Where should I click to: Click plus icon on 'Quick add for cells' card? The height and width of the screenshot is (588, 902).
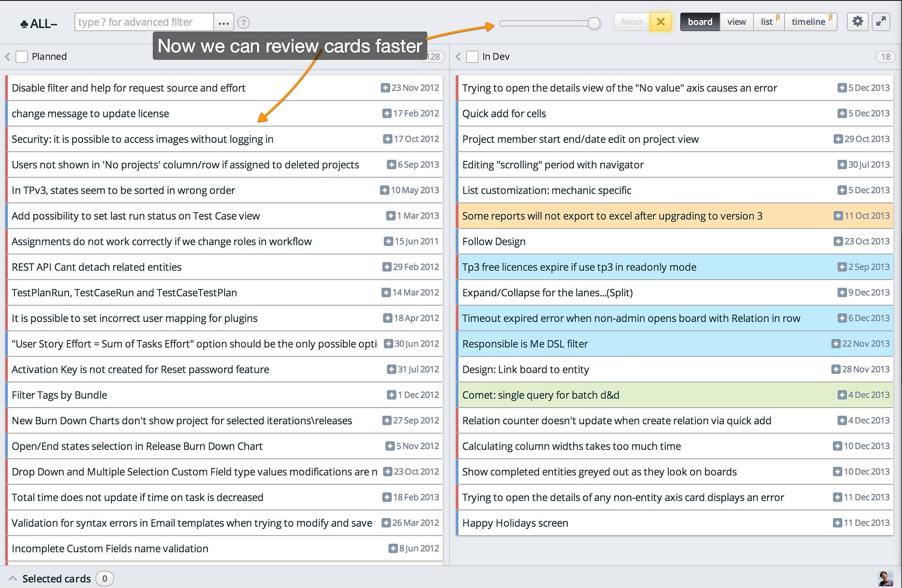pyautogui.click(x=842, y=114)
